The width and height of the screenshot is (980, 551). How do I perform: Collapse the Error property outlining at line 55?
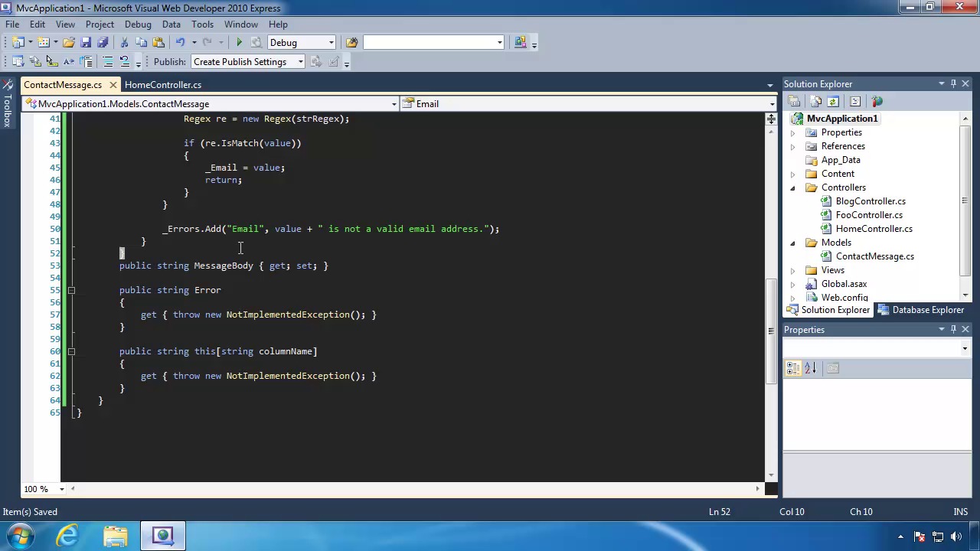(x=71, y=290)
